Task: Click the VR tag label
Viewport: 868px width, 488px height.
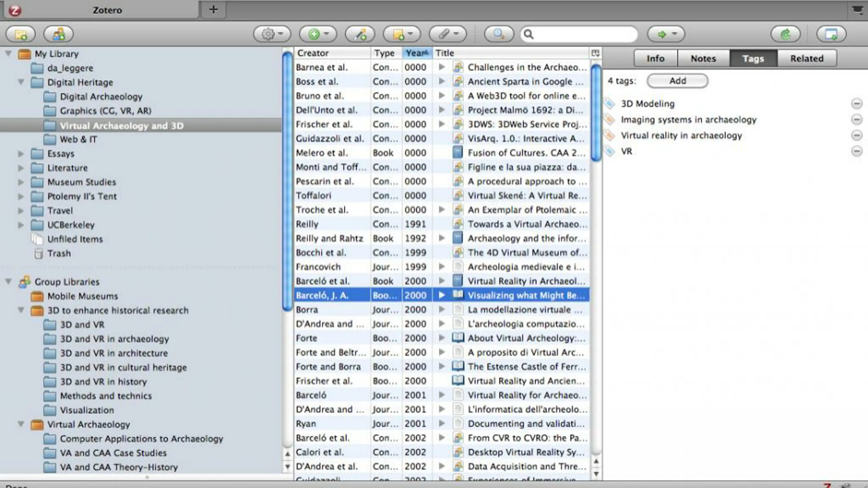Action: 627,151
